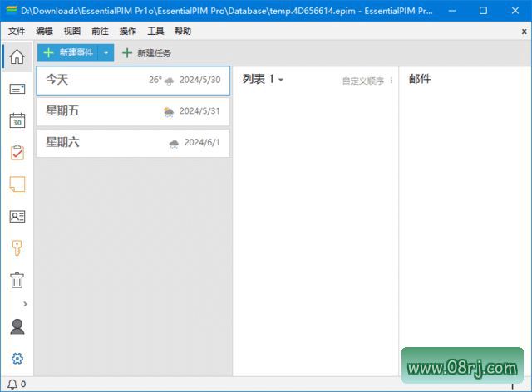
Task: Click the 26° temperature reading
Action: pyautogui.click(x=155, y=80)
